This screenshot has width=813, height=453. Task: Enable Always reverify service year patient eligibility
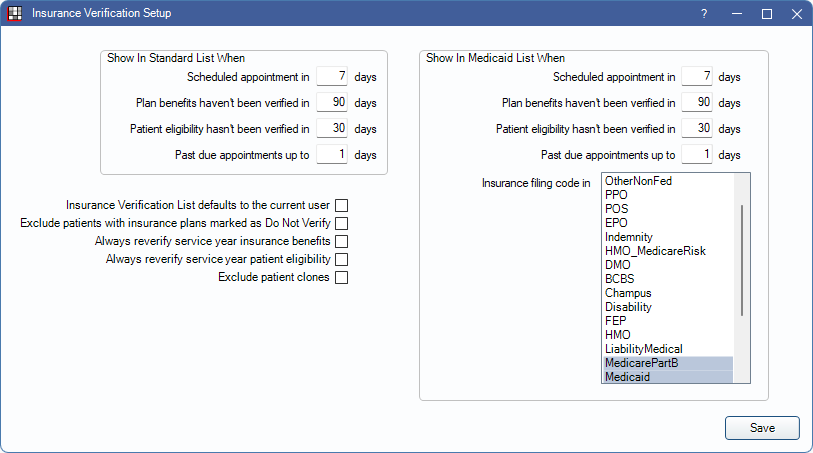pos(342,259)
